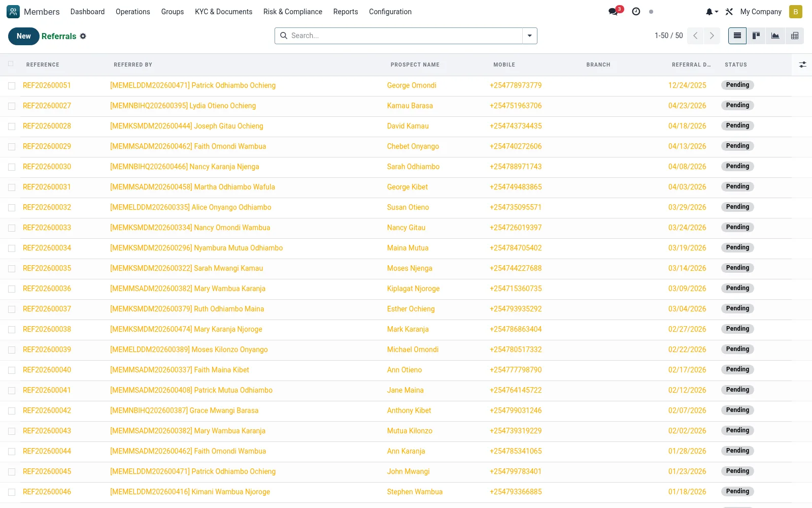Open optional columns adjust icon
The width and height of the screenshot is (812, 508).
[x=802, y=65]
